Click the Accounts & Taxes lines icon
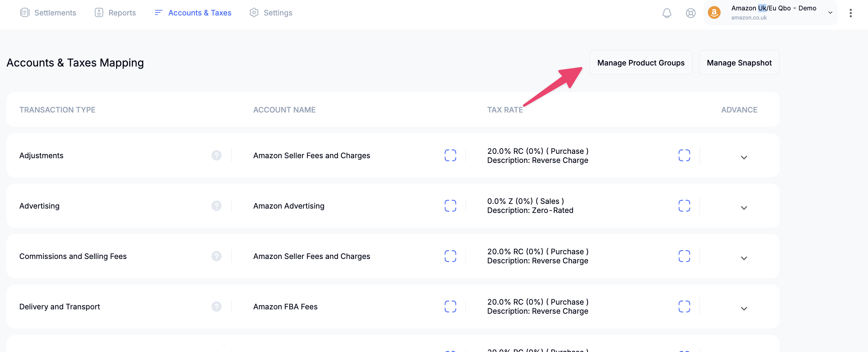868x352 pixels. pyautogui.click(x=158, y=12)
